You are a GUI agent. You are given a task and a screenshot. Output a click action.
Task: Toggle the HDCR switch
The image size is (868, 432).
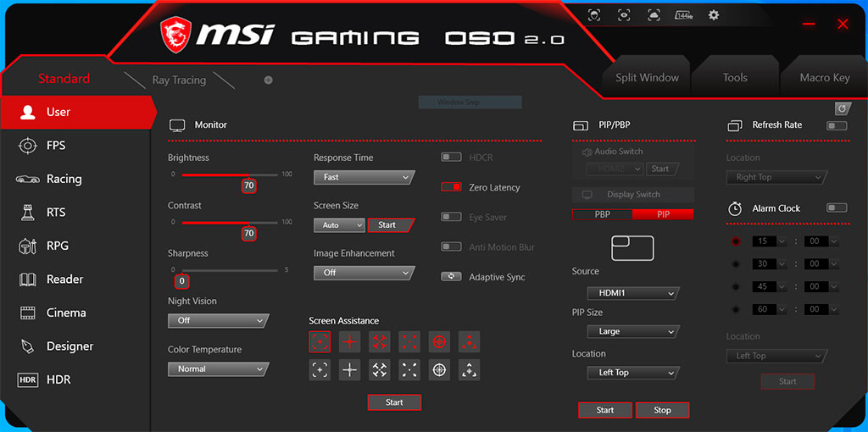pos(451,157)
